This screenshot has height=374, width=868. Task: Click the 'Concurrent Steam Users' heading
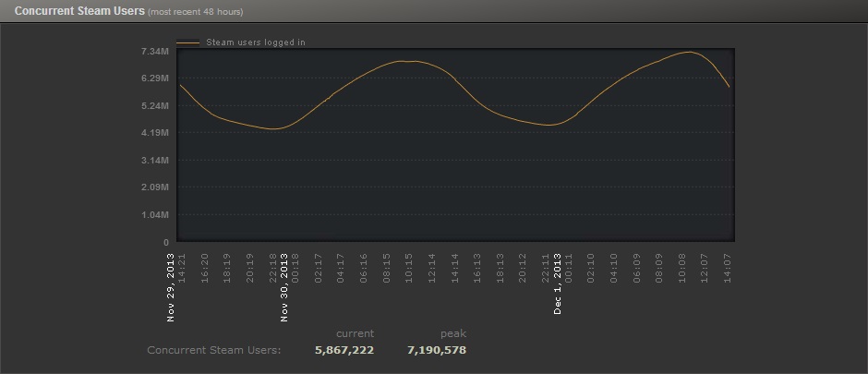pyautogui.click(x=80, y=11)
